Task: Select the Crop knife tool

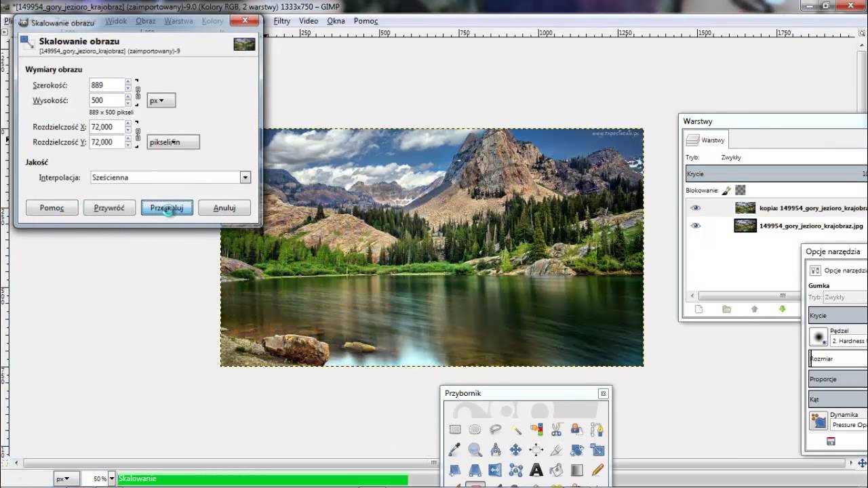Action: pyautogui.click(x=557, y=449)
